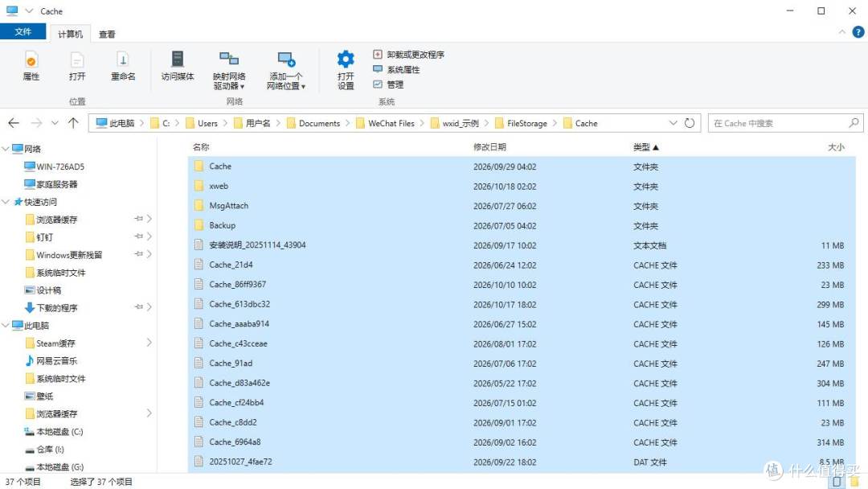Image resolution: width=868 pixels, height=489 pixels.
Task: Select file Cache_c43cceae
Action: pyautogui.click(x=522, y=343)
